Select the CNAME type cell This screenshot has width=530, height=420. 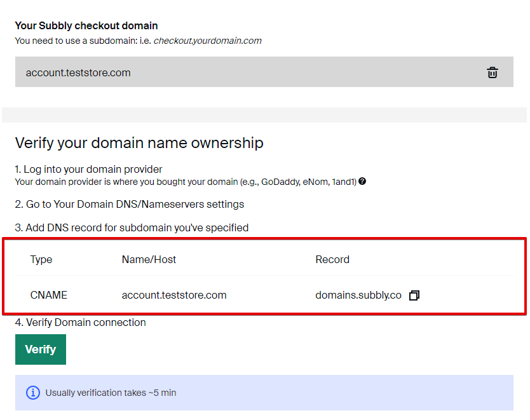[x=49, y=295]
